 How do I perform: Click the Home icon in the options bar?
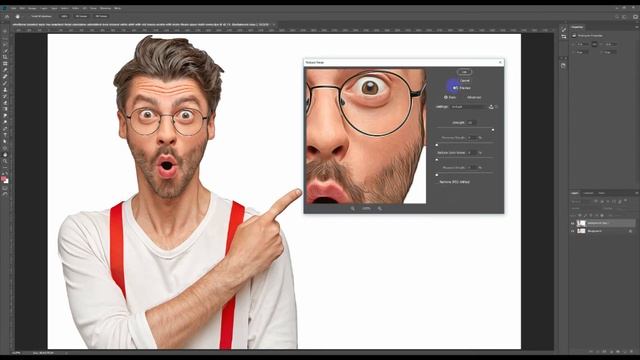coord(7,16)
